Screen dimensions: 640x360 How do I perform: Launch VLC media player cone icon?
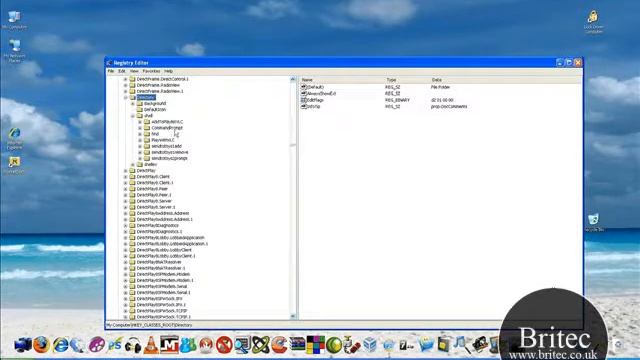[x=151, y=345]
